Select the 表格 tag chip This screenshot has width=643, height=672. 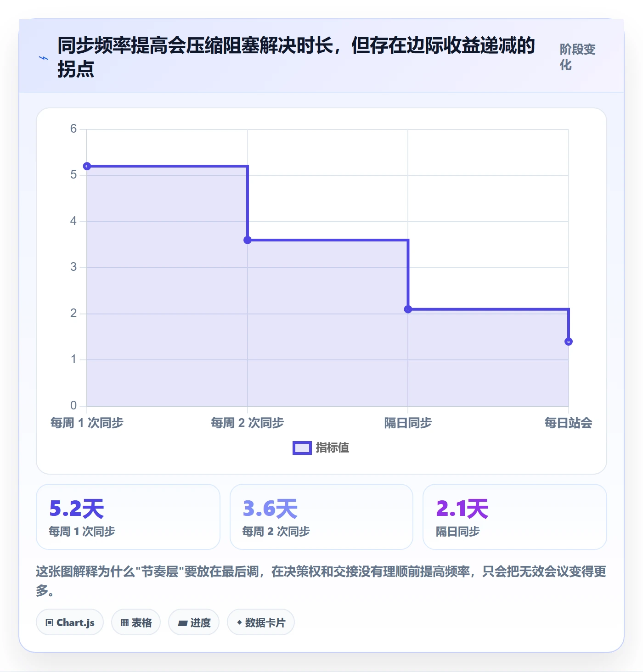coord(136,622)
